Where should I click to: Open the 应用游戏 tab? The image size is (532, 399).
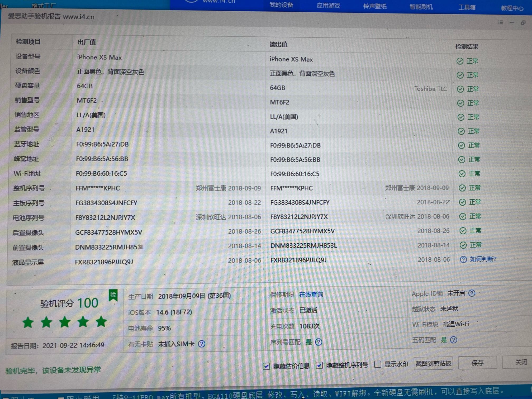[x=328, y=6]
